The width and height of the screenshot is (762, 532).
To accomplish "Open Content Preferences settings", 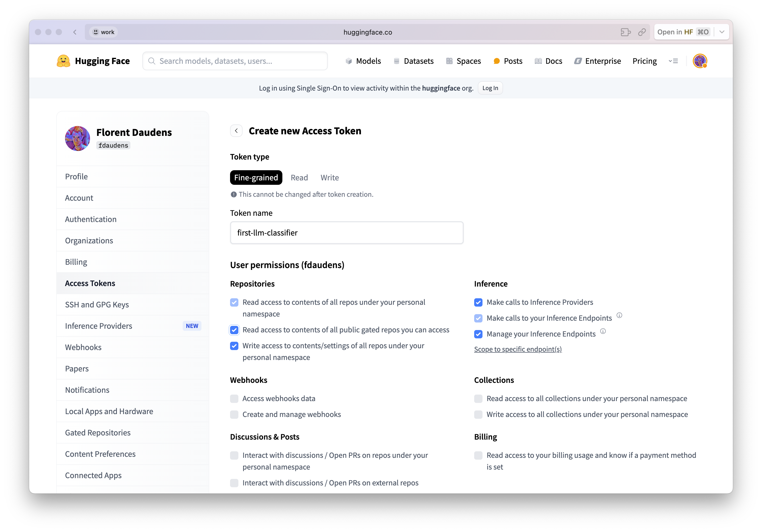I will click(133, 454).
